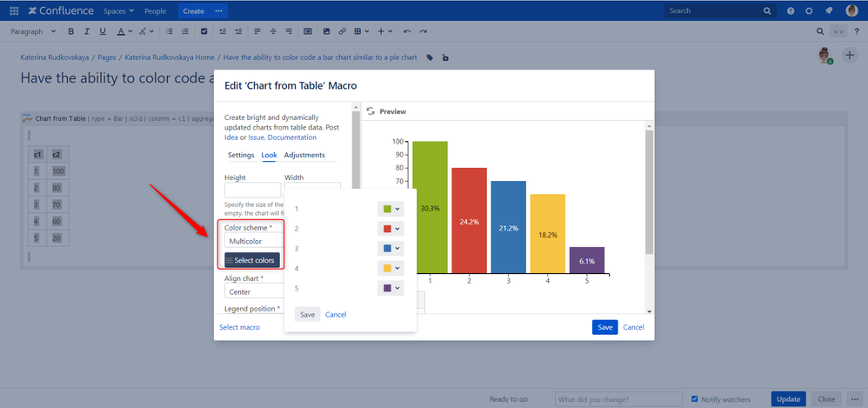Screen dimensions: 868x408
Task: Refresh the chart Preview
Action: coord(371,111)
